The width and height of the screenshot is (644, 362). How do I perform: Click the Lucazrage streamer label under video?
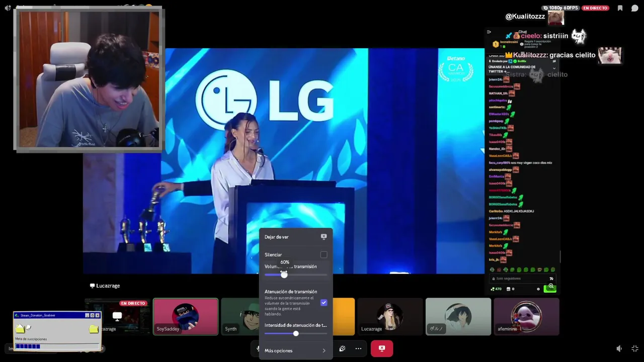[x=105, y=286]
